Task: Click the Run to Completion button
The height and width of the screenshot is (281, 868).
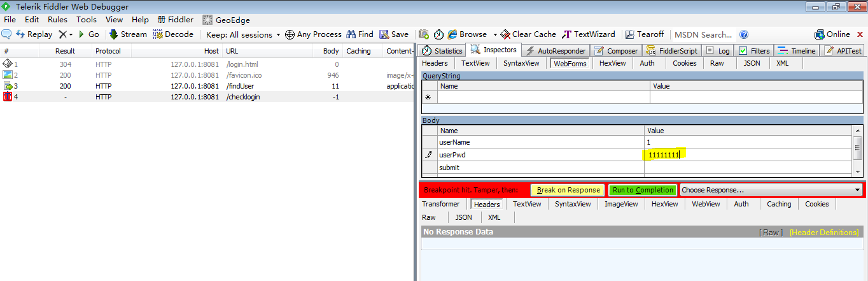Action: pyautogui.click(x=642, y=190)
